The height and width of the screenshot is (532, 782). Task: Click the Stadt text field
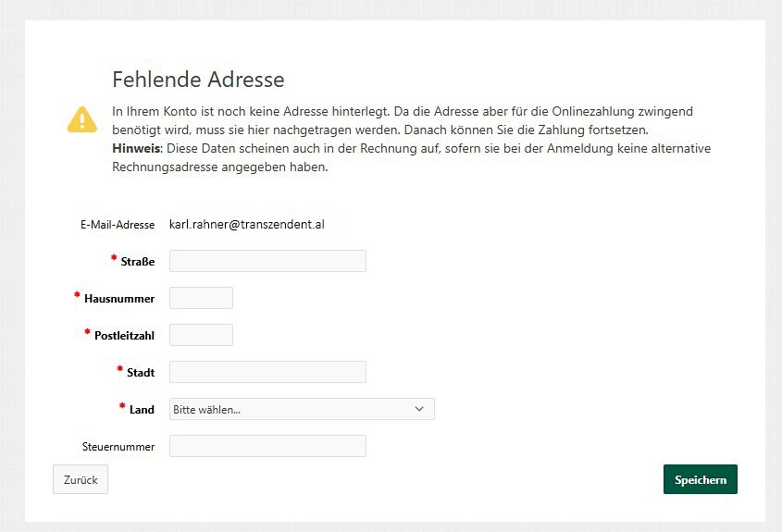pos(267,372)
